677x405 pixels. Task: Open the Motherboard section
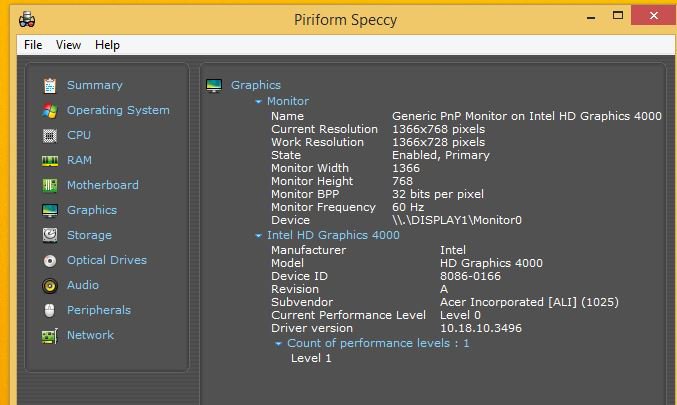pyautogui.click(x=103, y=185)
